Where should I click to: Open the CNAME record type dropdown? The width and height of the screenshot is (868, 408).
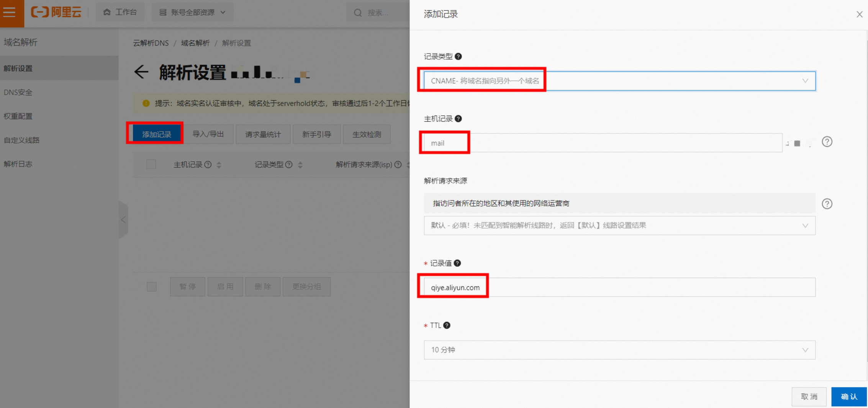coord(805,81)
